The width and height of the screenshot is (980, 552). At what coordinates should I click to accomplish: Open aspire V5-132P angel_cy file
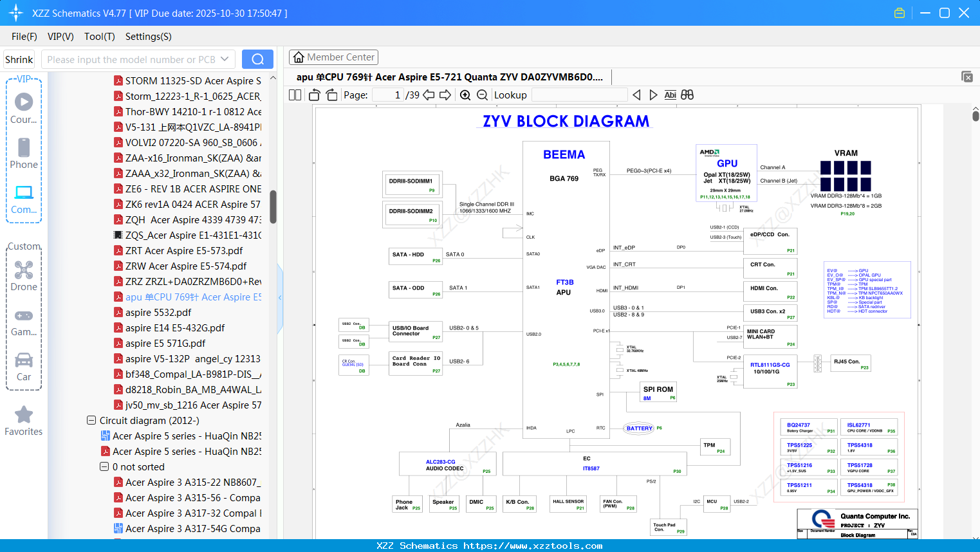187,359
